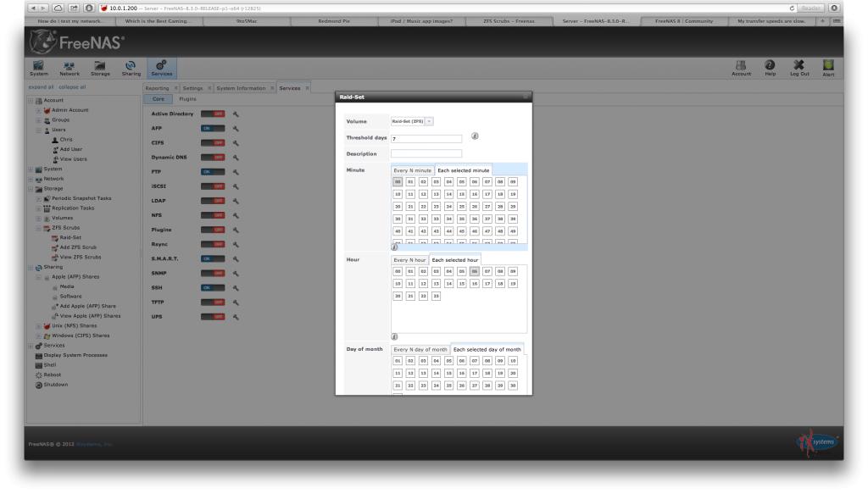Switch to the System Information tab
868x494 pixels.
click(241, 88)
